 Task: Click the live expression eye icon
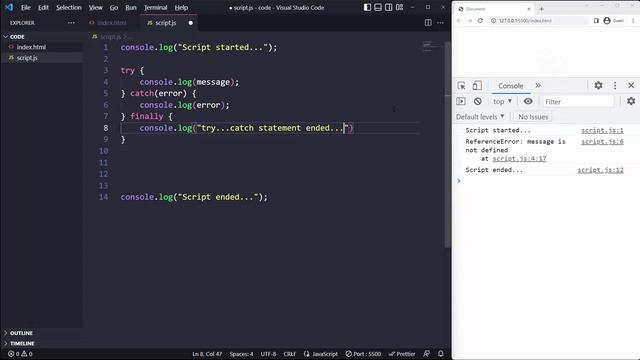(x=528, y=101)
